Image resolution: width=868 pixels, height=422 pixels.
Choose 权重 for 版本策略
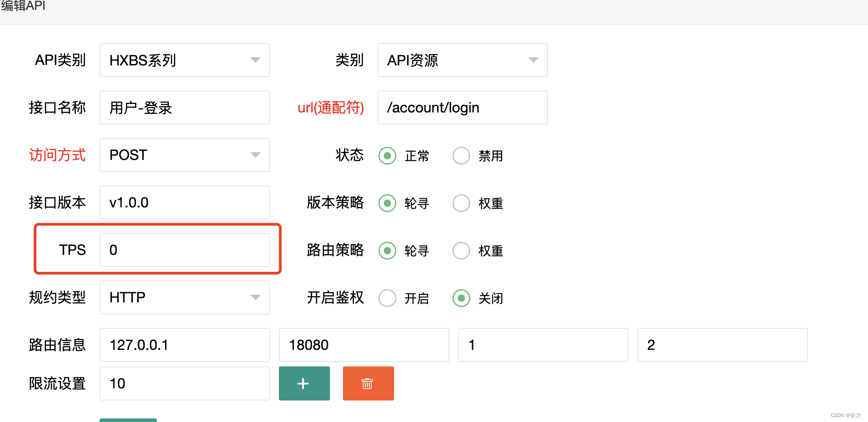tap(461, 203)
